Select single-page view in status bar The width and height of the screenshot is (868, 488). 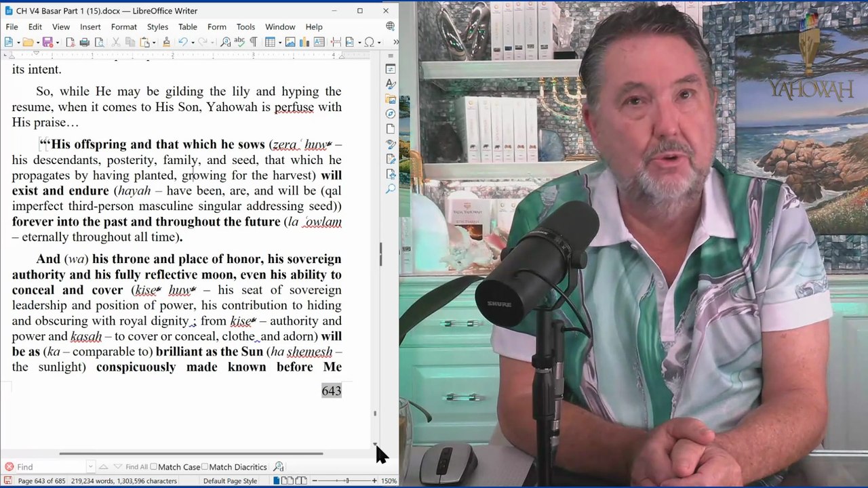(276, 481)
